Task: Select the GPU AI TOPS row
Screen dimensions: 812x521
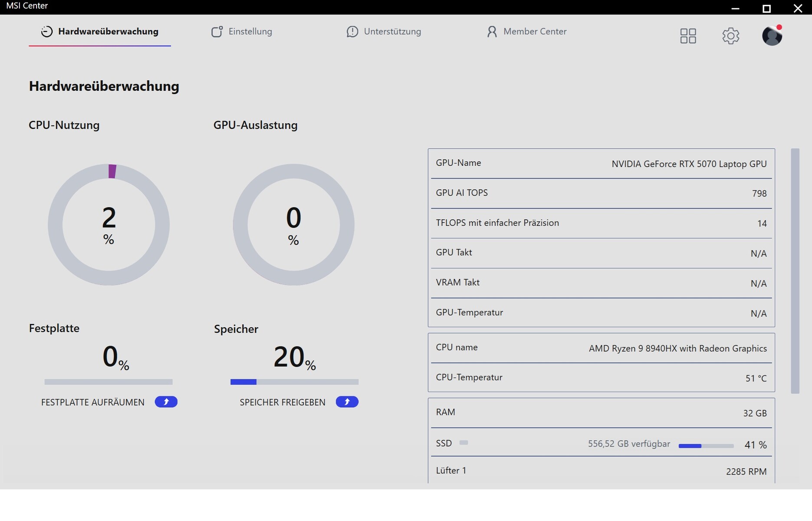Action: coord(602,193)
